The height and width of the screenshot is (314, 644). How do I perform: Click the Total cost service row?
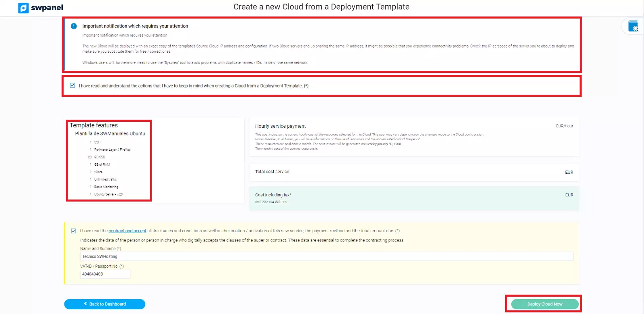[272, 172]
